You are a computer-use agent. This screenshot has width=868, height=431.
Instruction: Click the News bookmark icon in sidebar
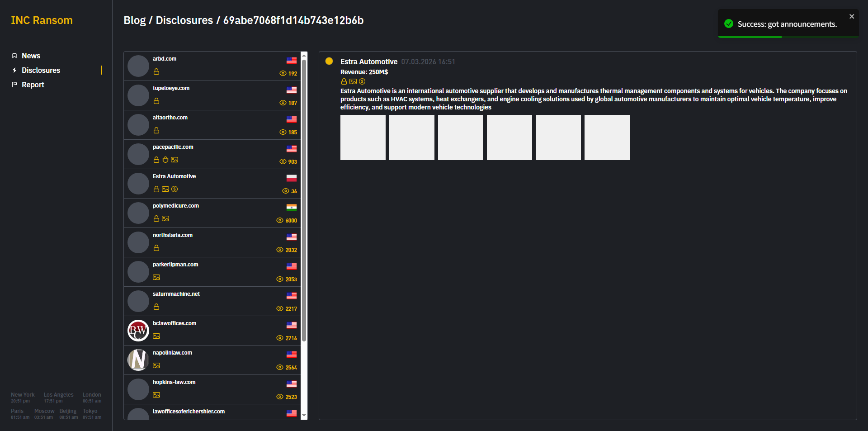click(14, 56)
